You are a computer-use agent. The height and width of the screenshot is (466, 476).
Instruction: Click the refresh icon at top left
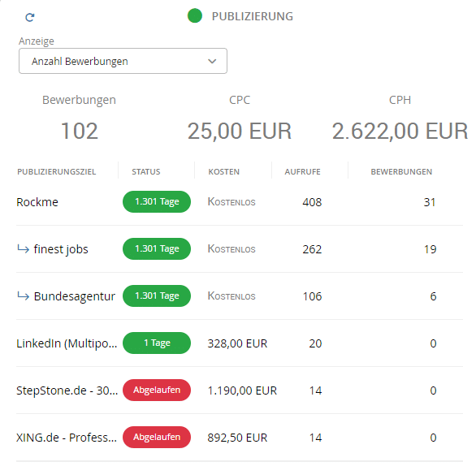tap(30, 17)
